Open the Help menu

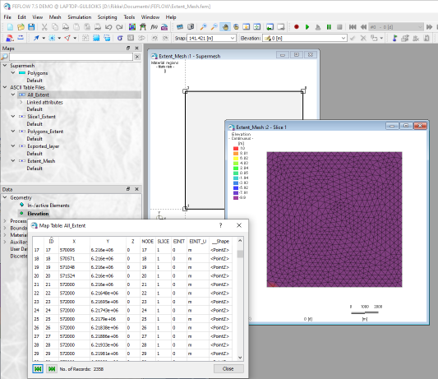tap(171, 17)
